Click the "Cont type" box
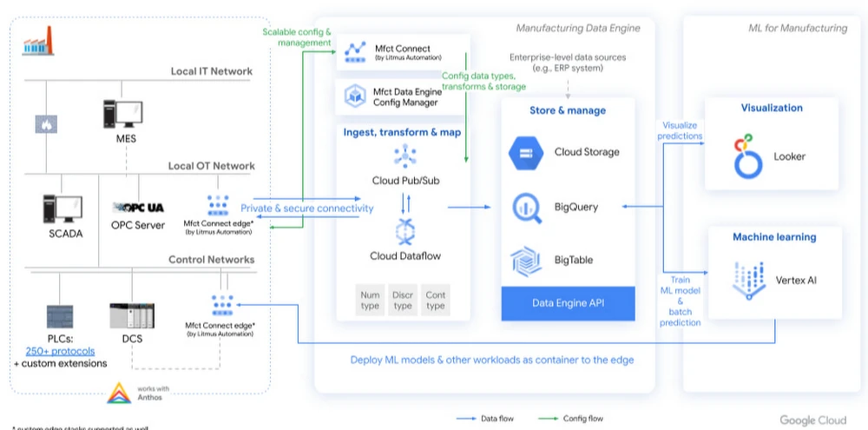This screenshot has height=430, width=868. pos(436,301)
